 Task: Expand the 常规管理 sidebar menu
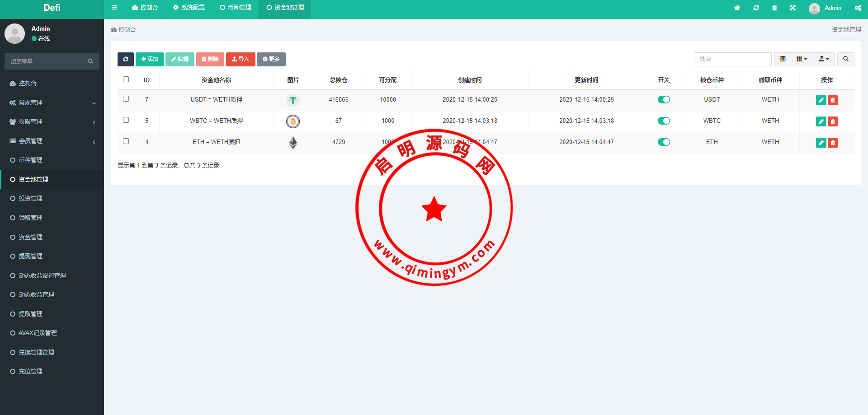coord(52,103)
